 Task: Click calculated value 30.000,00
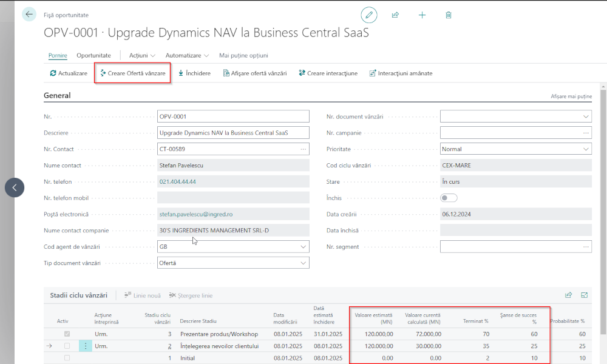[x=428, y=346]
